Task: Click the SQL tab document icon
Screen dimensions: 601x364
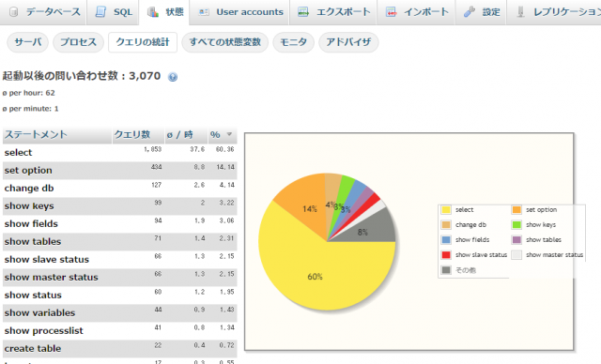Action: click(100, 12)
